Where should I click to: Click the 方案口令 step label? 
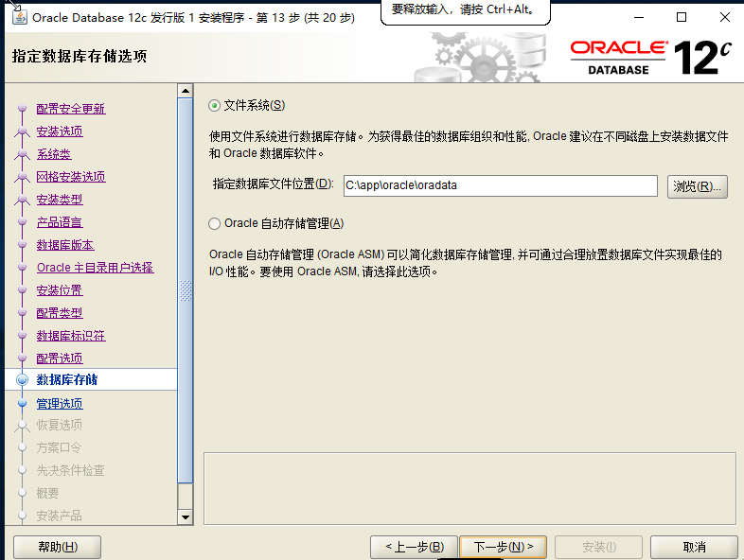pos(60,447)
